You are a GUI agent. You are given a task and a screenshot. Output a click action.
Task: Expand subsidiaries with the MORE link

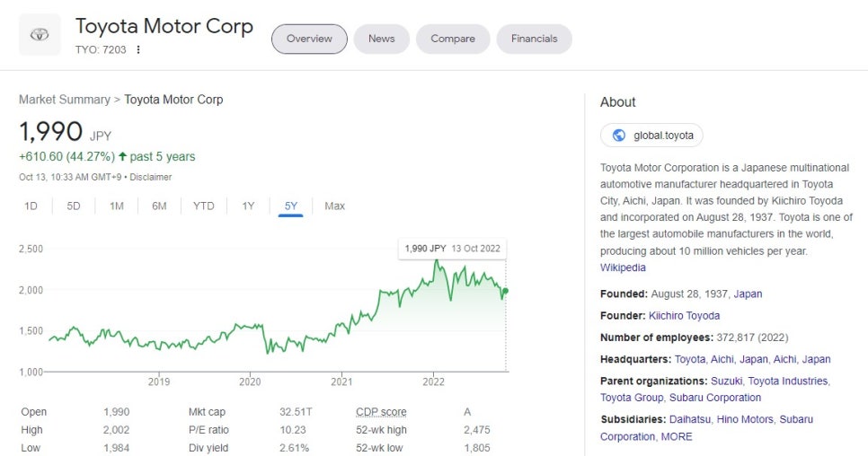coord(677,436)
